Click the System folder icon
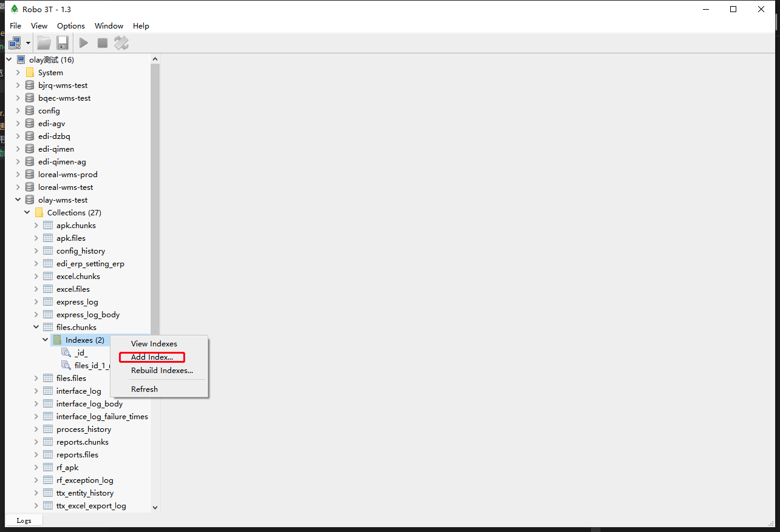This screenshot has height=532, width=780. pyautogui.click(x=30, y=73)
